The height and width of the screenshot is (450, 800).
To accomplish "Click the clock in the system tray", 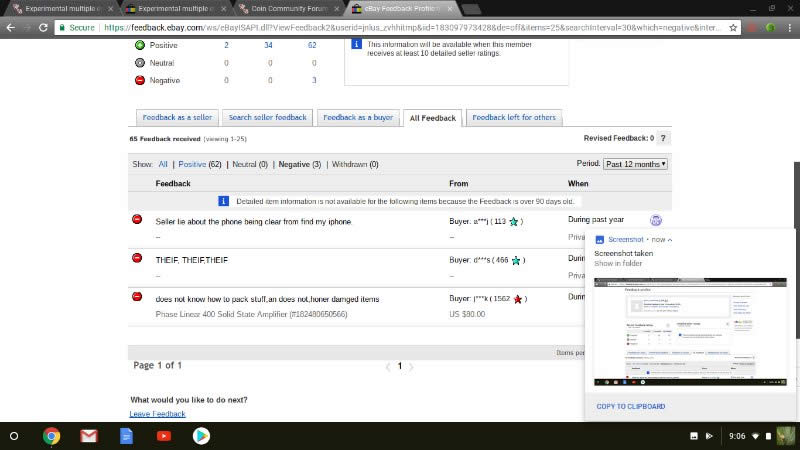I will tap(737, 436).
